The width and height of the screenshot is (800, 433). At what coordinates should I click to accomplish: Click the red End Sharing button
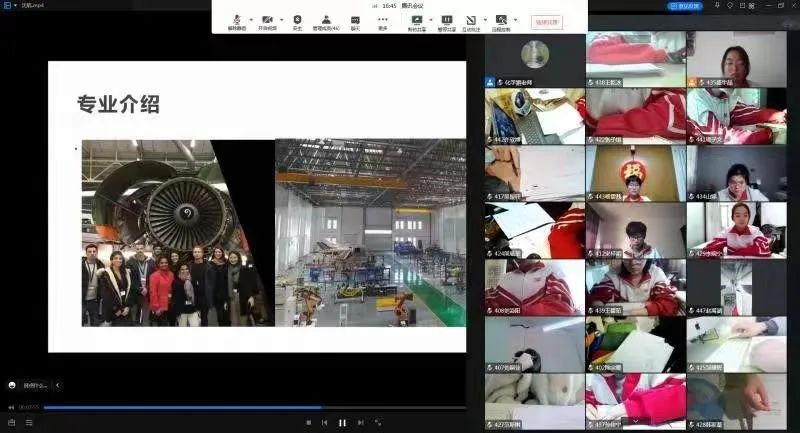click(547, 21)
